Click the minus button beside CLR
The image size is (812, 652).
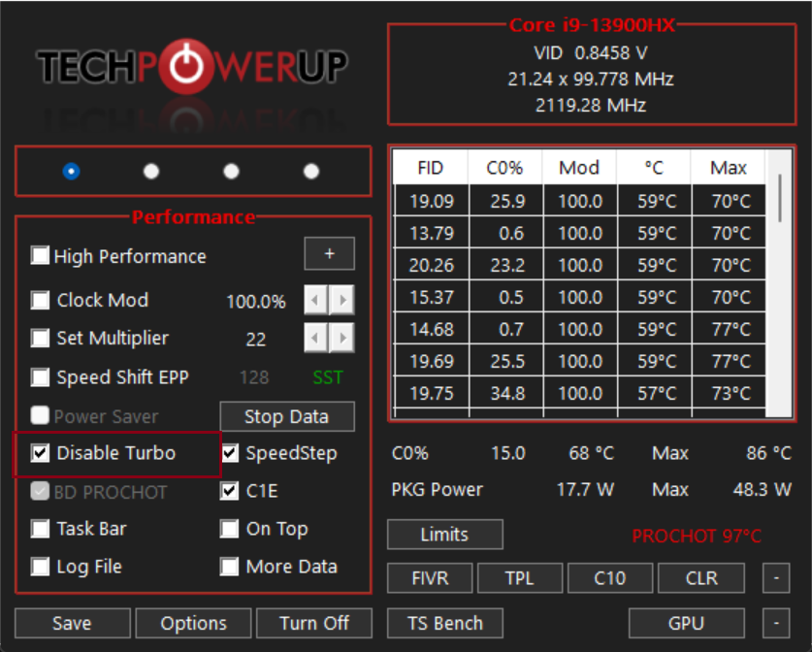pyautogui.click(x=776, y=578)
